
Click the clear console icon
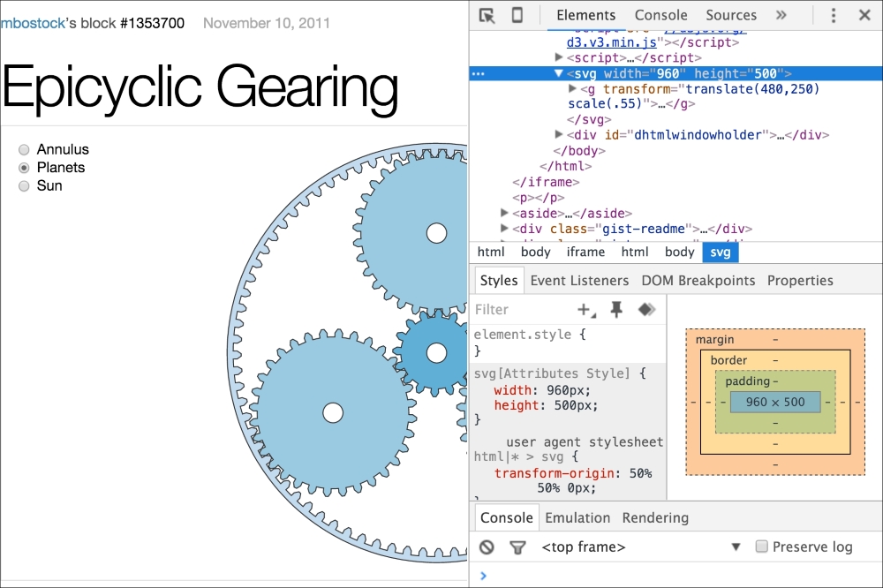pyautogui.click(x=487, y=547)
